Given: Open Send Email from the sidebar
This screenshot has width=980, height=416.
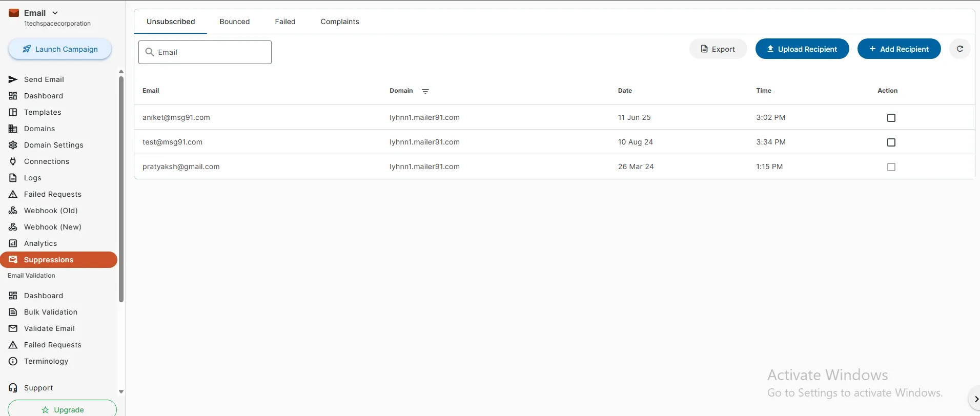Looking at the screenshot, I should tap(44, 79).
